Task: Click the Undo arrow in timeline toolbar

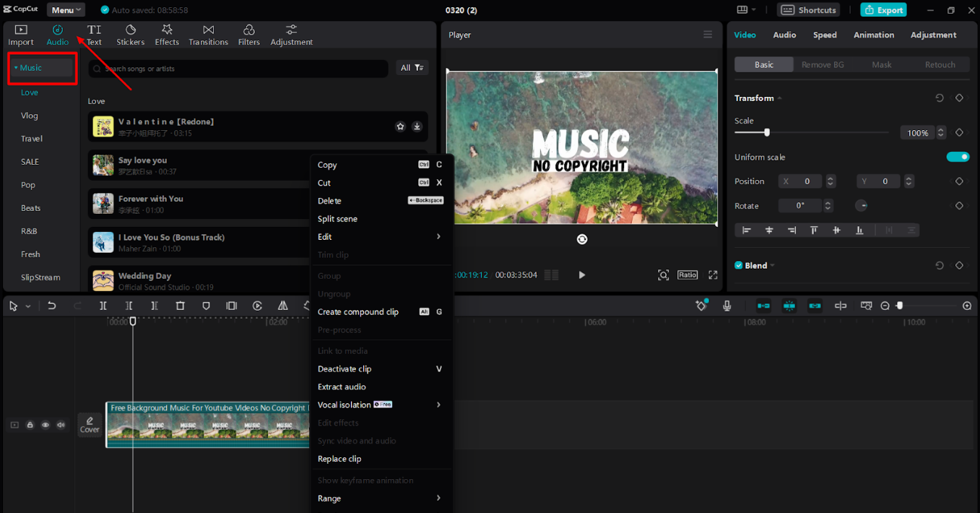Action: point(52,306)
